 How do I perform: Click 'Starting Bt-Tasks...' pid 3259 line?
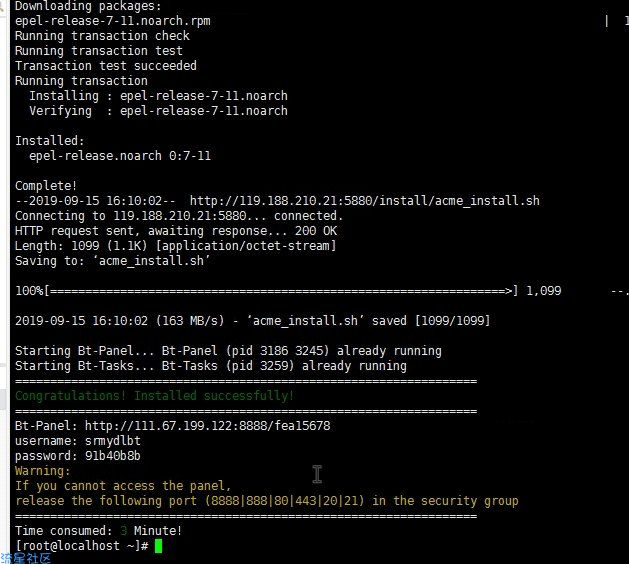pos(211,366)
